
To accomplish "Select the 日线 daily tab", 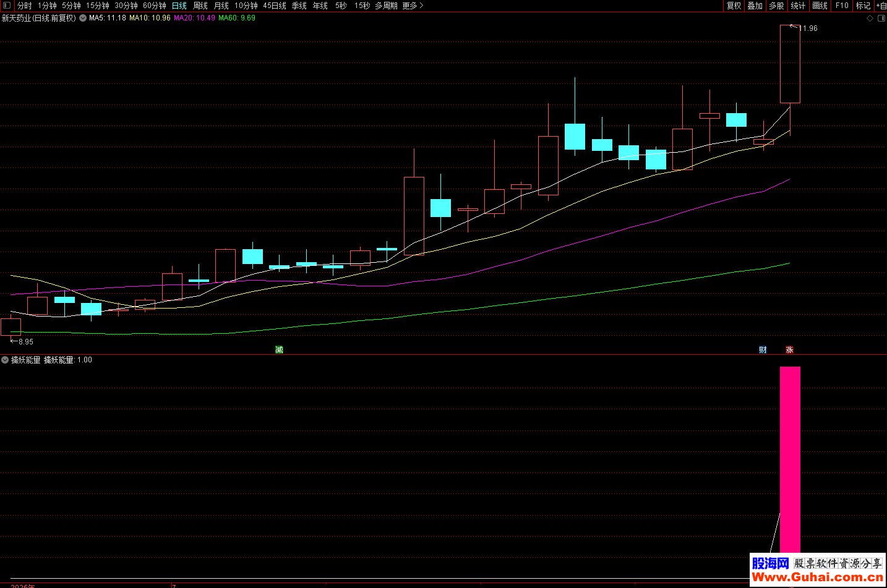I will (x=179, y=6).
